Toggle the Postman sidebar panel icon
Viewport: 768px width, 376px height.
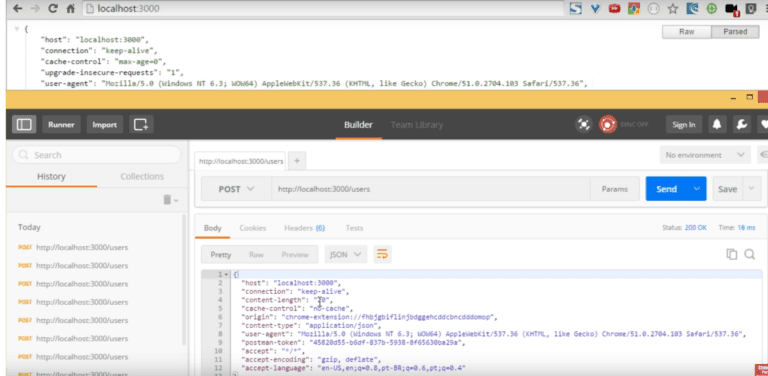click(x=24, y=124)
